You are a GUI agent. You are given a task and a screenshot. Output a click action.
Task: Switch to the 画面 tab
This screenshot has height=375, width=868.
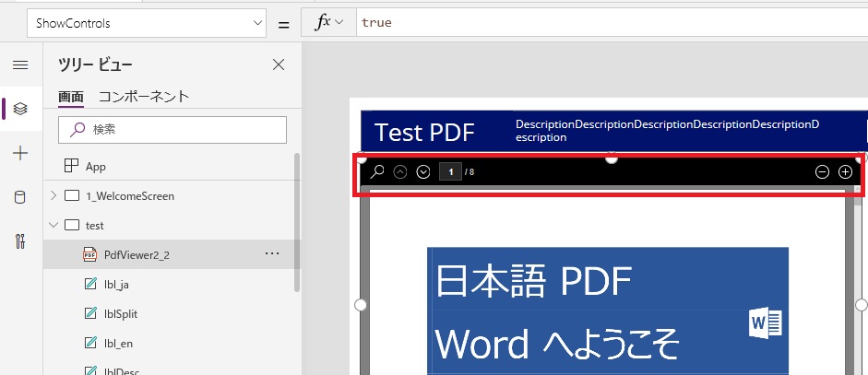71,97
